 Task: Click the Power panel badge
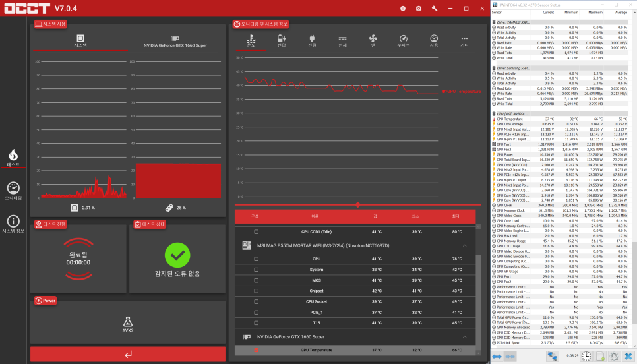point(45,301)
